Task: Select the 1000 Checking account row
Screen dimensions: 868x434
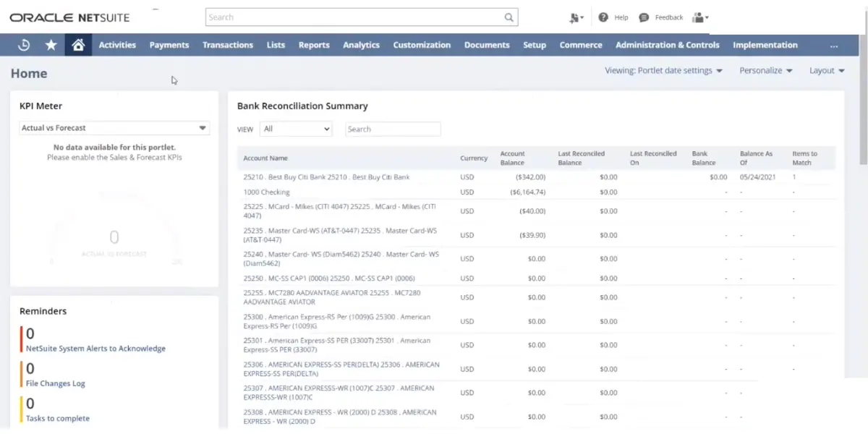Action: (x=266, y=192)
